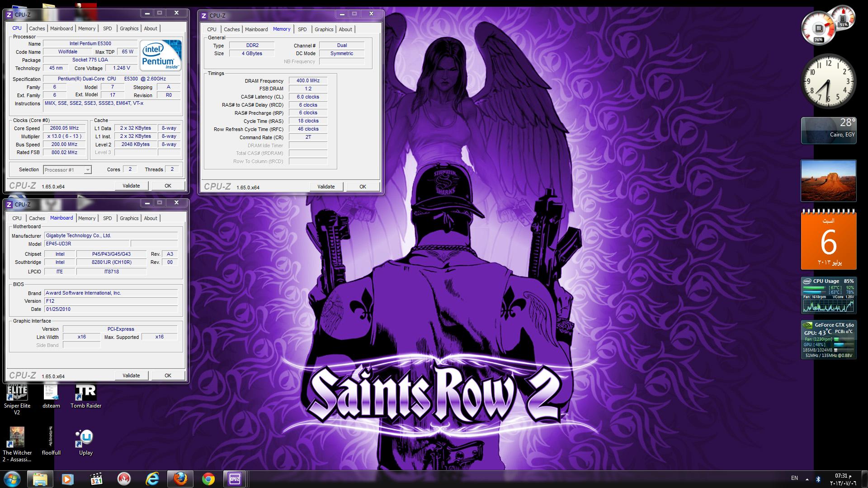Open the Windows Start menu orb
Viewport: 868px width, 488px height.
click(x=12, y=479)
